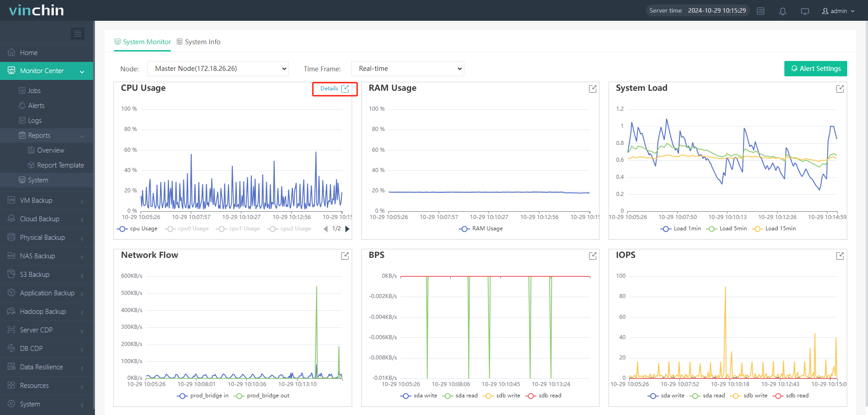868x415 pixels.
Task: Enlarge the Network Flow chart
Action: pyautogui.click(x=345, y=256)
